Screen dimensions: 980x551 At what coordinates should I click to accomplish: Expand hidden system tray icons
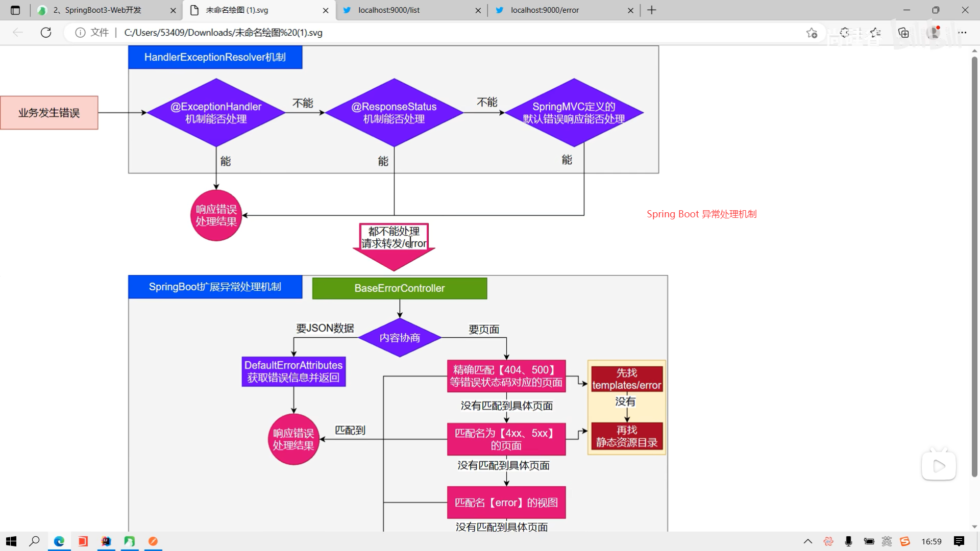(807, 541)
